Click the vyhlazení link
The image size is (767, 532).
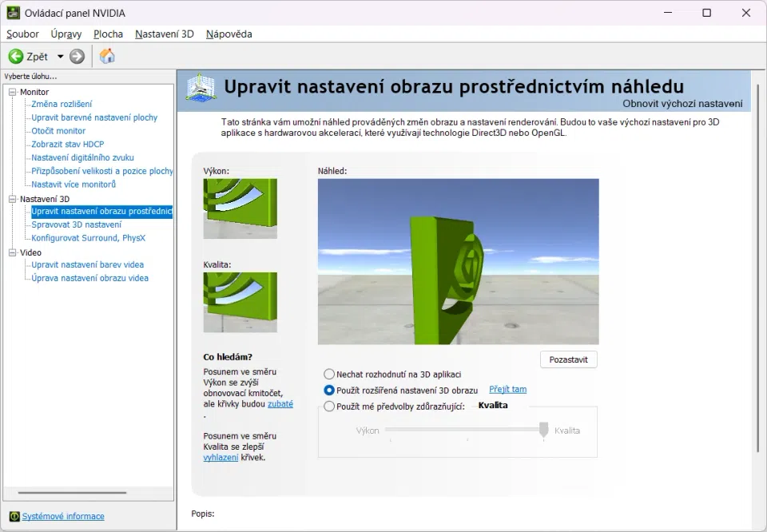coord(221,457)
